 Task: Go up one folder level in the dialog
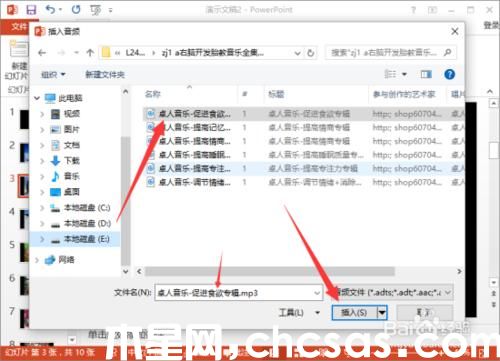point(90,53)
